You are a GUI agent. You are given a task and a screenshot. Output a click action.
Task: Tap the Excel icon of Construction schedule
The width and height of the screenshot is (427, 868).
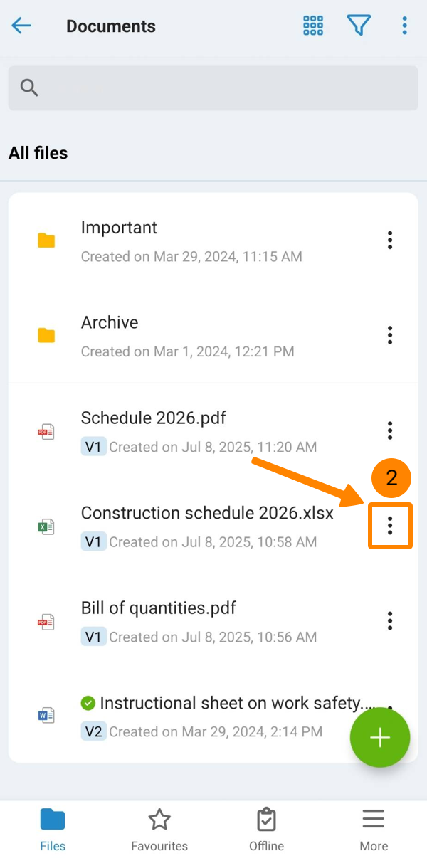pyautogui.click(x=46, y=526)
